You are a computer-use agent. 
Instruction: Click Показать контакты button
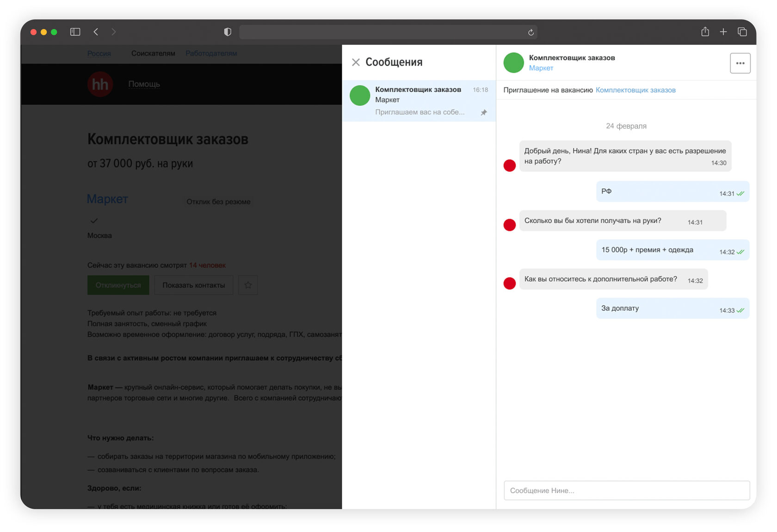[194, 285]
